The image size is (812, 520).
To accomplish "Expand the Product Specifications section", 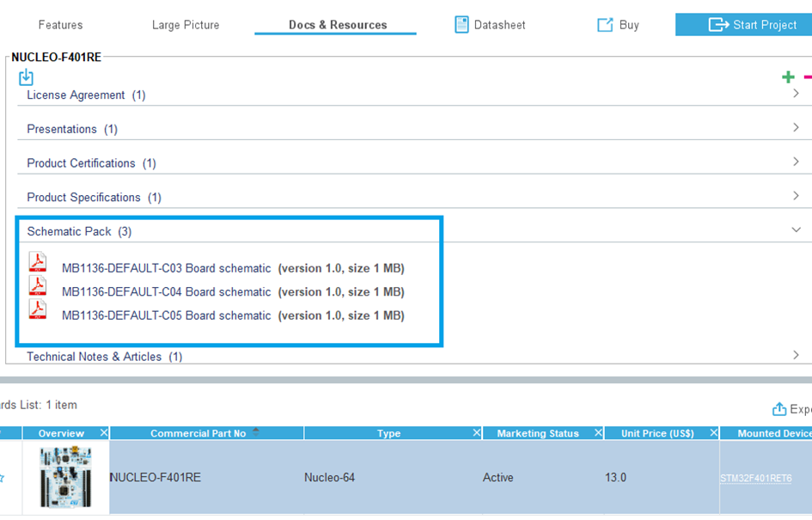I will click(x=796, y=196).
